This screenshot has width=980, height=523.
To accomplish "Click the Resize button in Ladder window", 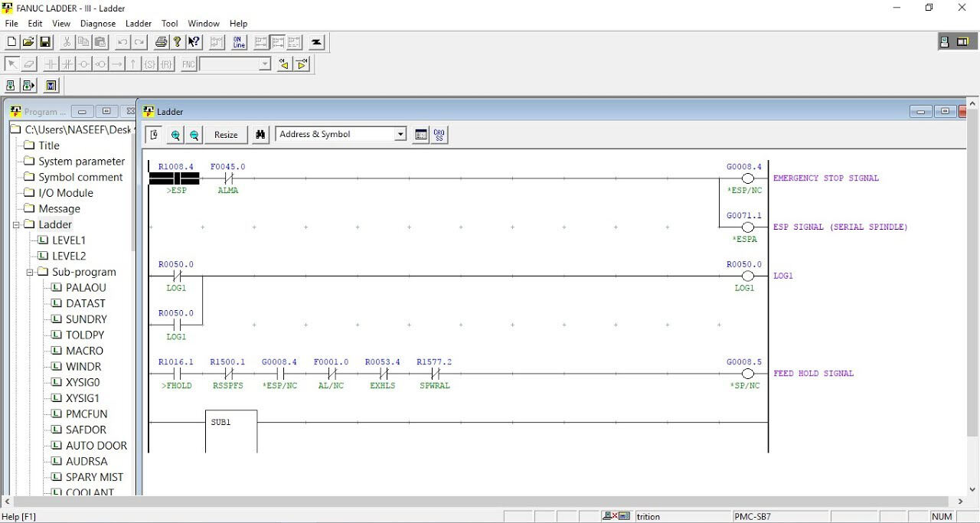I will (x=225, y=133).
